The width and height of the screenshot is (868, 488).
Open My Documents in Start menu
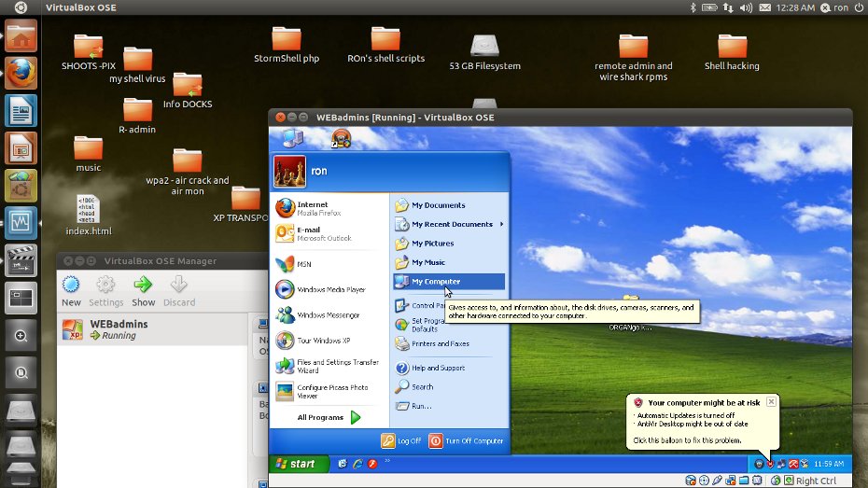pos(449,205)
